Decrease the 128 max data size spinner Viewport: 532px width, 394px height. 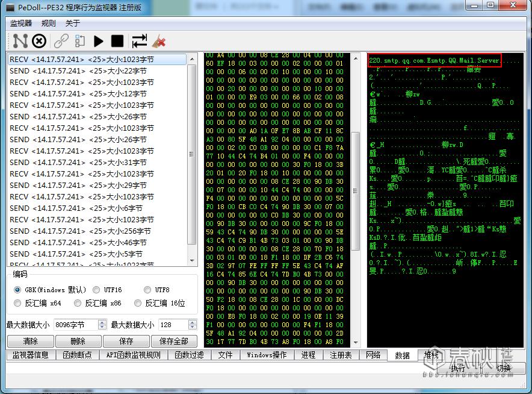(193, 327)
